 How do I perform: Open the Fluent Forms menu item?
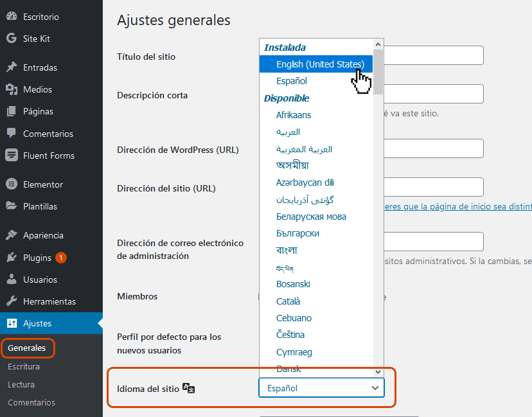point(48,155)
